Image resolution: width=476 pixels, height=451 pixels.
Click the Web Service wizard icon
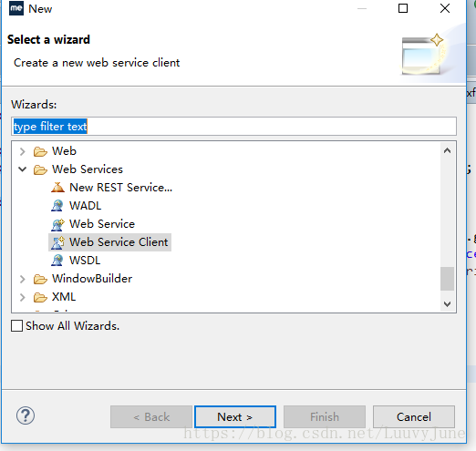pyautogui.click(x=57, y=224)
